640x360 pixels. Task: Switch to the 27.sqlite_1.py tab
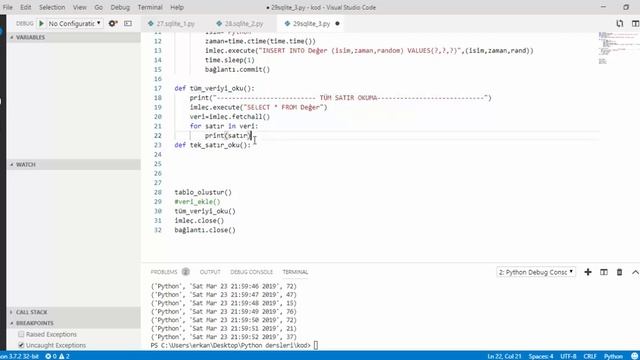[x=176, y=24]
